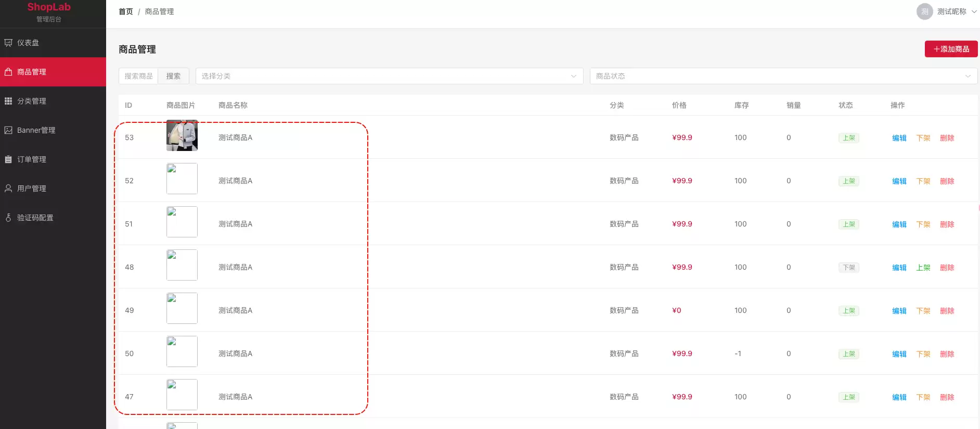Click 下架 for product ID 52

click(923, 181)
